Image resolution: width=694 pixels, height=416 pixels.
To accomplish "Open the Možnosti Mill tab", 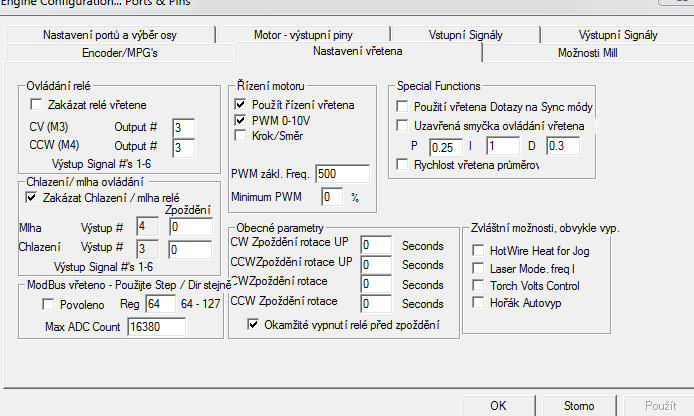I will (594, 52).
